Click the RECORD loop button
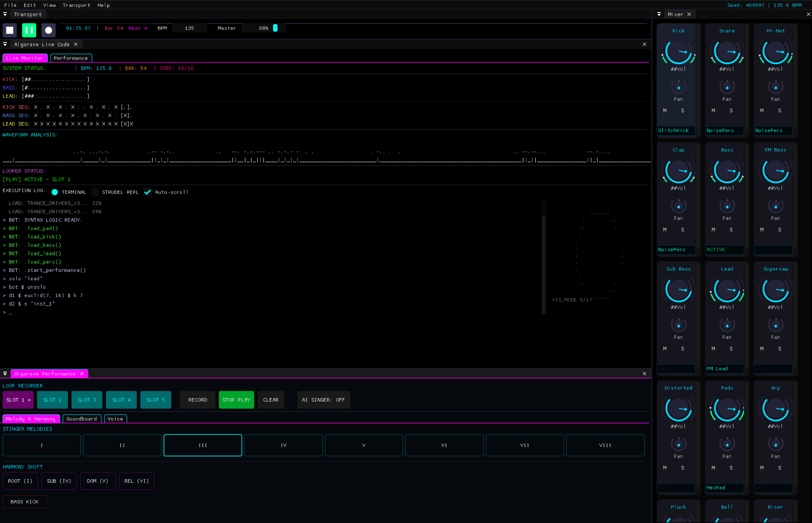 tap(198, 400)
